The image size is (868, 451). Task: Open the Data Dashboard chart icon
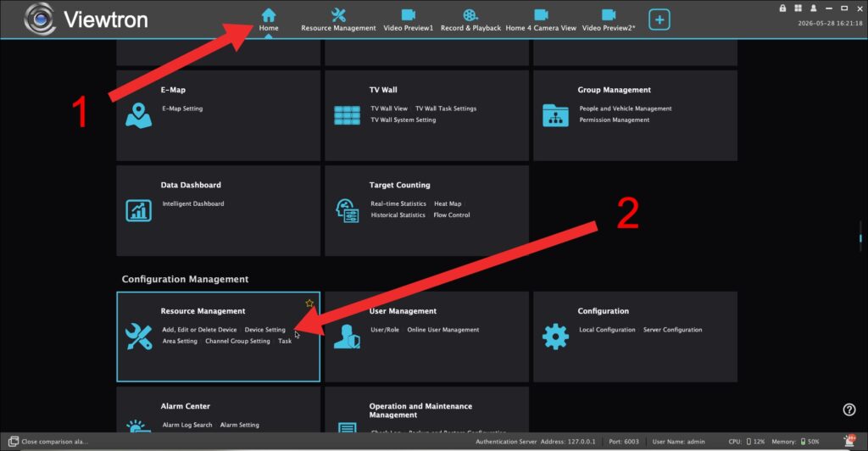point(138,211)
